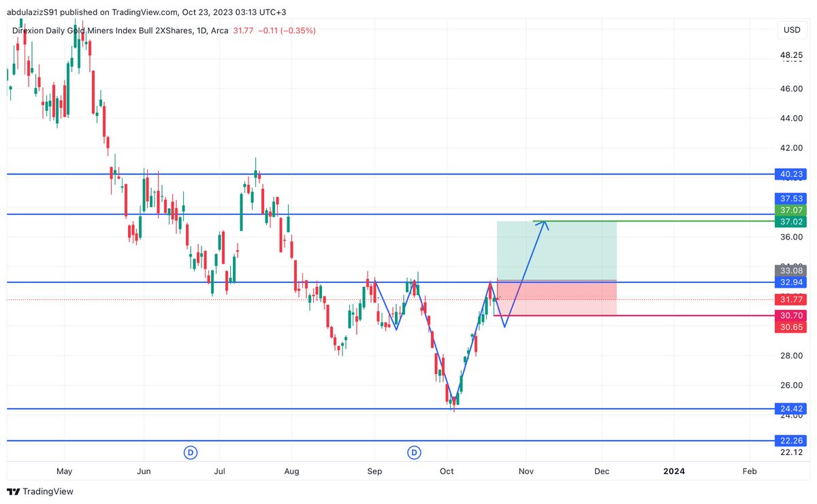Open the USD currency selector
Image resolution: width=817 pixels, height=504 pixels.
[x=792, y=30]
